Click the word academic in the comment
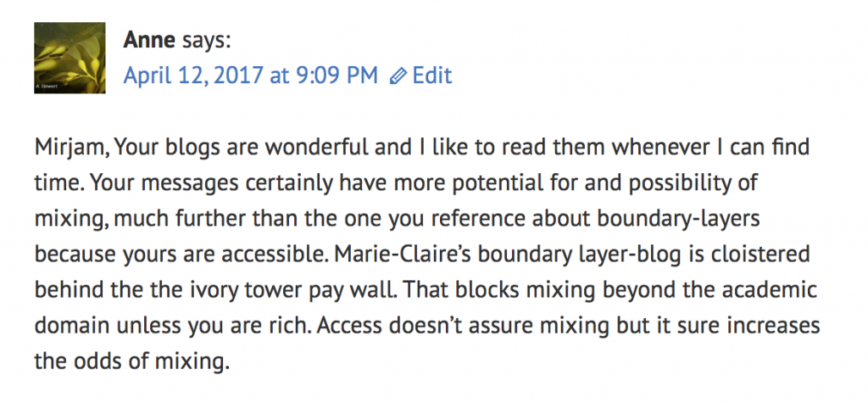Screen dimensions: 868x403 click(x=771, y=289)
